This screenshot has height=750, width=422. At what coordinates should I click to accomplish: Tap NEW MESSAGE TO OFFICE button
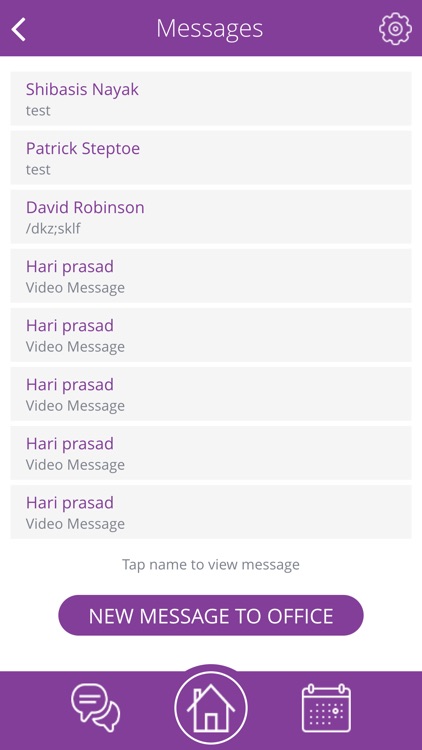point(211,616)
